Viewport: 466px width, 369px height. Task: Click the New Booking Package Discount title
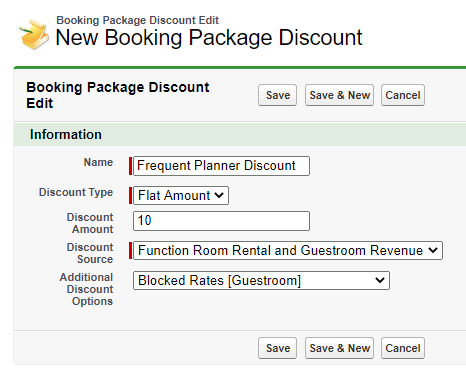pos(209,37)
